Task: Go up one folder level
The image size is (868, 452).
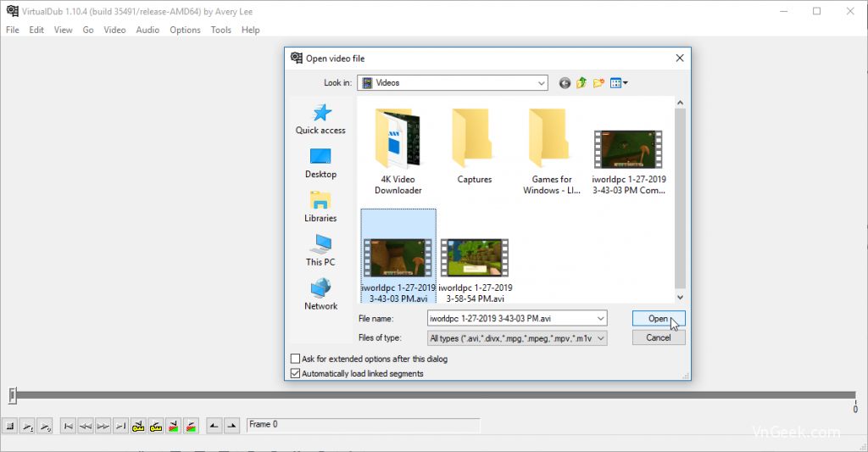Action: [581, 83]
